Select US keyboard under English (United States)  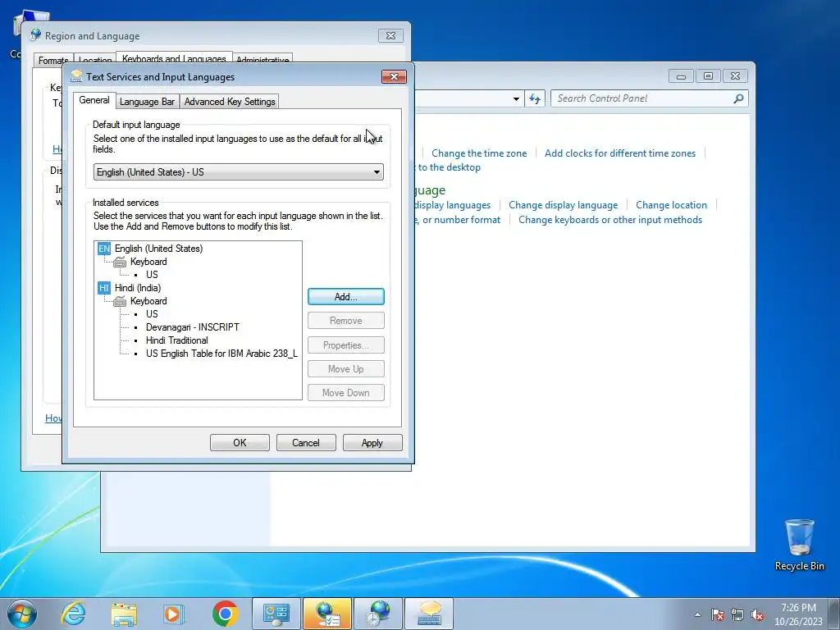pos(152,275)
